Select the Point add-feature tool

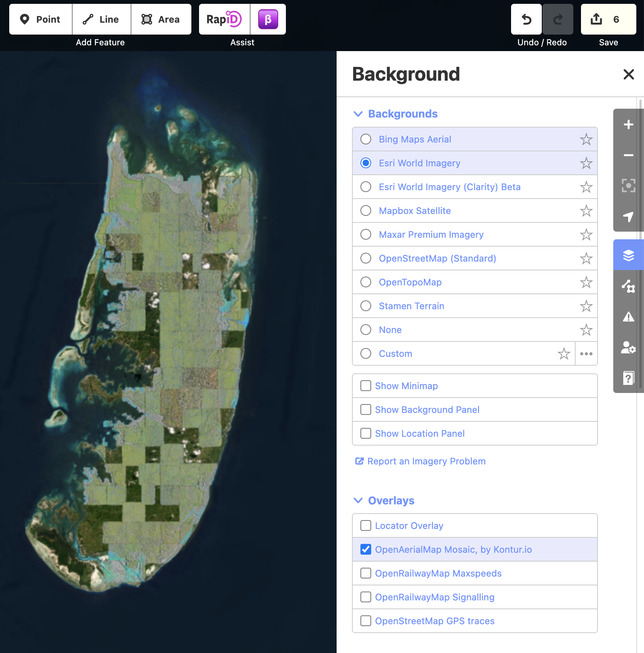(40, 19)
